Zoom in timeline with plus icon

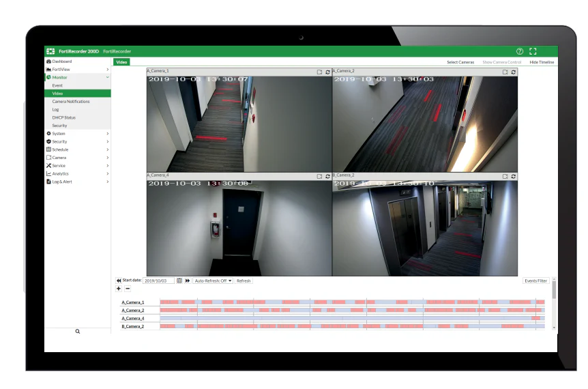(x=119, y=289)
